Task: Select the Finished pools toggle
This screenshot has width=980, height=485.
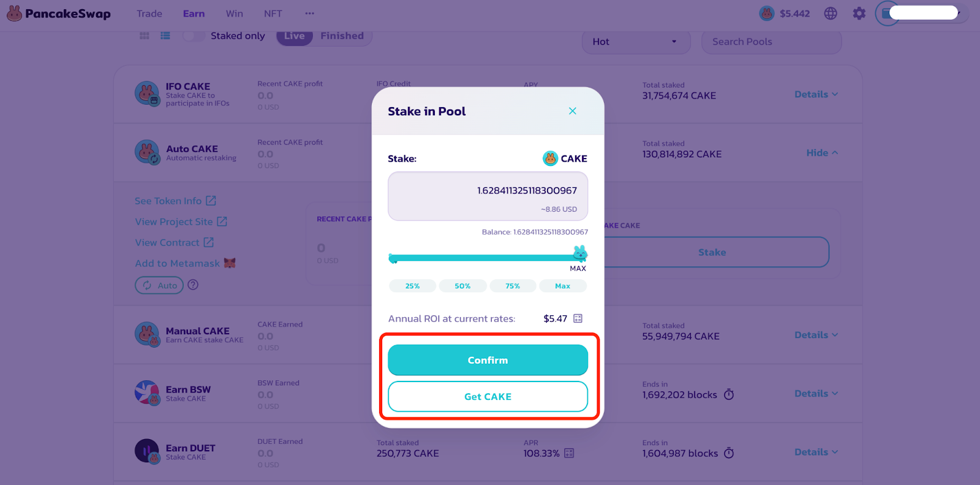Action: click(342, 36)
